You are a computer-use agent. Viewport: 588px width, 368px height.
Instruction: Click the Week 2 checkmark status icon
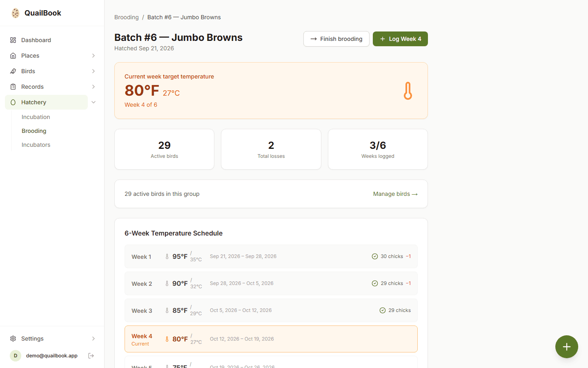click(x=375, y=283)
